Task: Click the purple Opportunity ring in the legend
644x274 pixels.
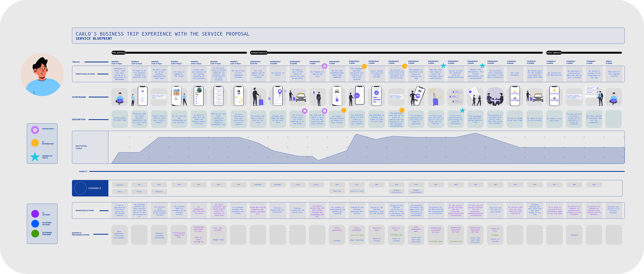Action: (35, 130)
